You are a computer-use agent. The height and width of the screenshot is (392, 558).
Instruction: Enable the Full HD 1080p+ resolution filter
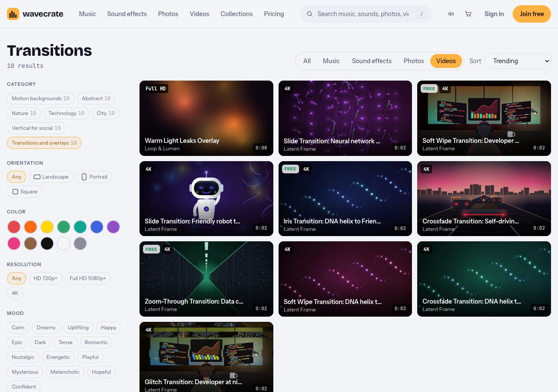point(88,278)
